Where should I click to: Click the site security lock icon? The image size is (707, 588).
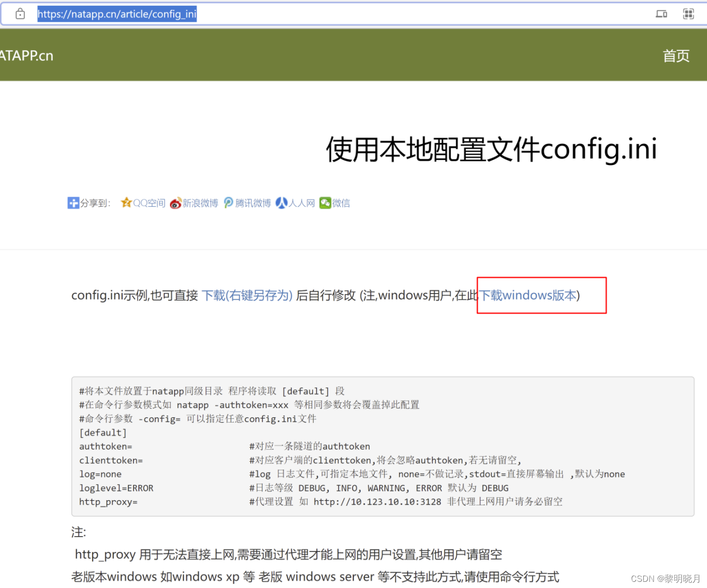tap(20, 14)
